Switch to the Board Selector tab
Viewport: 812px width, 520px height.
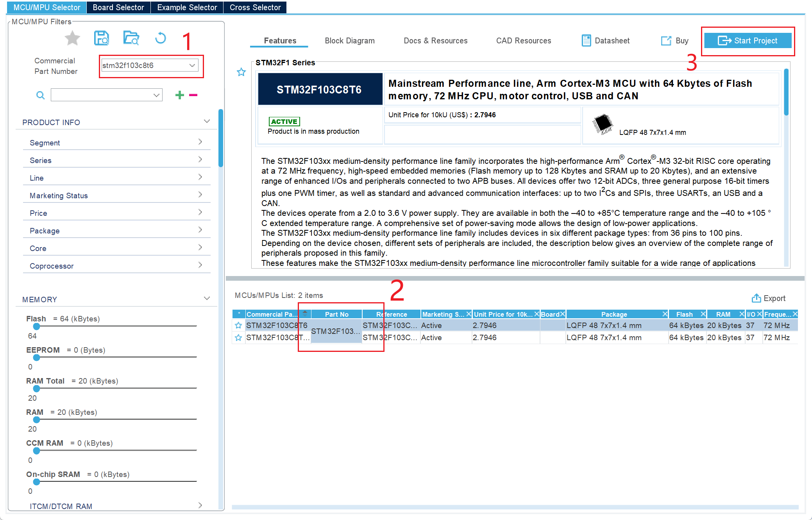point(118,7)
